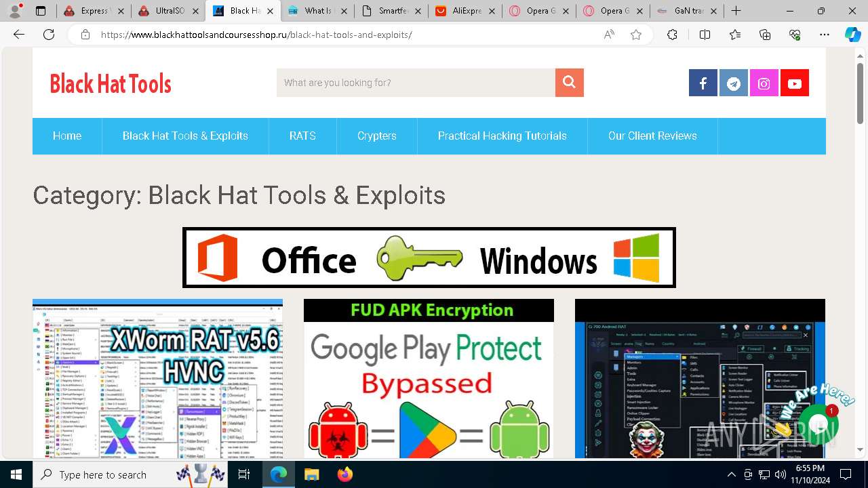The image size is (868, 488).
Task: Open the notifications center
Action: click(846, 474)
